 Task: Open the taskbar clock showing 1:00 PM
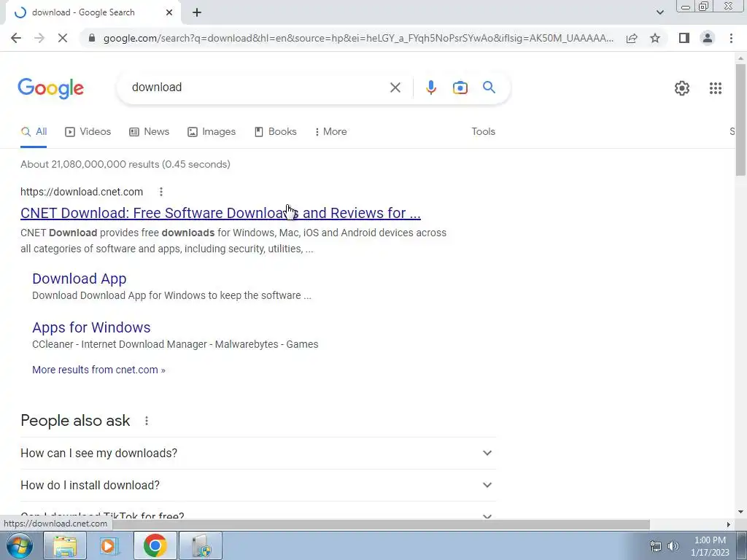pos(710,546)
